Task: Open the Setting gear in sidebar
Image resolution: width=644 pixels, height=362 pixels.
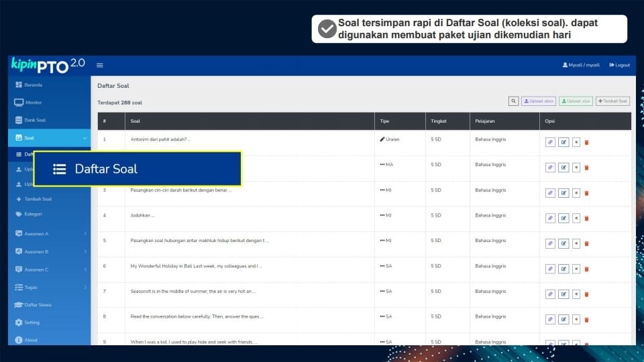Action: (x=32, y=322)
